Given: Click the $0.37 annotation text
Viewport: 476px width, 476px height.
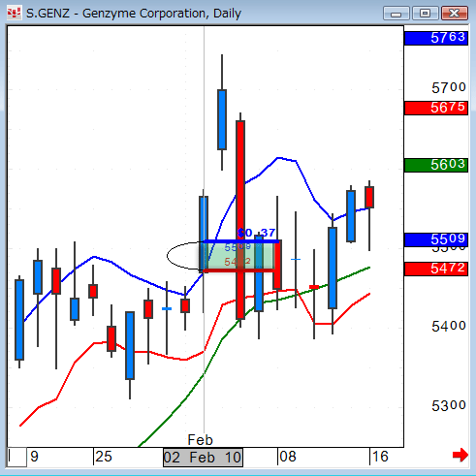Looking at the screenshot, I should [256, 233].
